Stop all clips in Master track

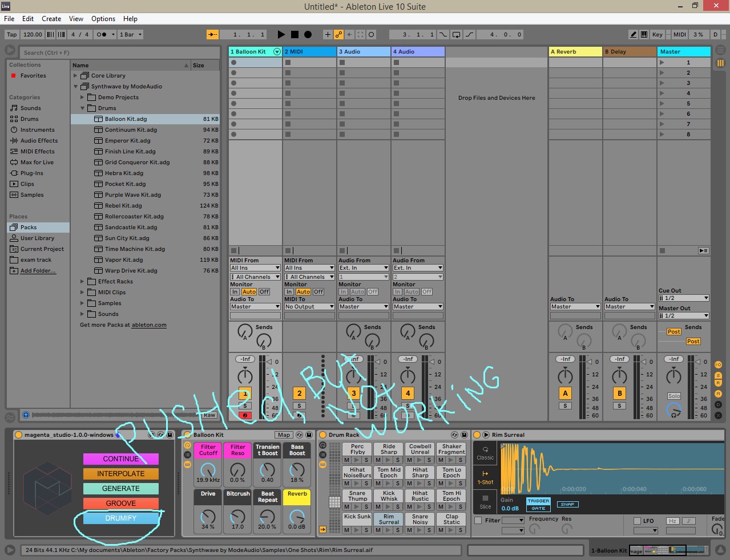click(x=662, y=250)
